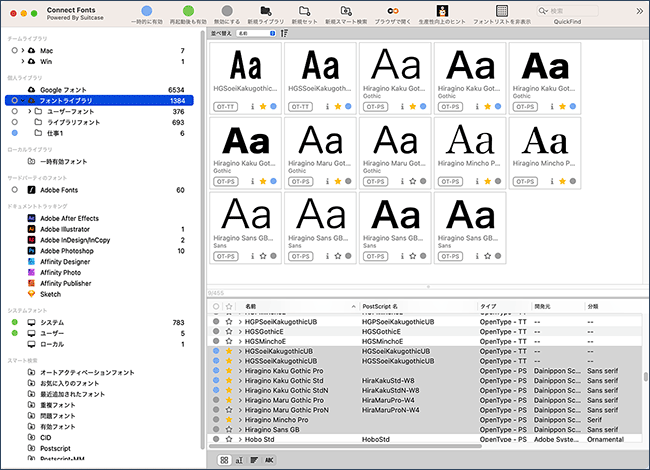Screen dimensions: 650x470
Task: Toggle blue activation dot for 仕事1
Action: [15, 133]
